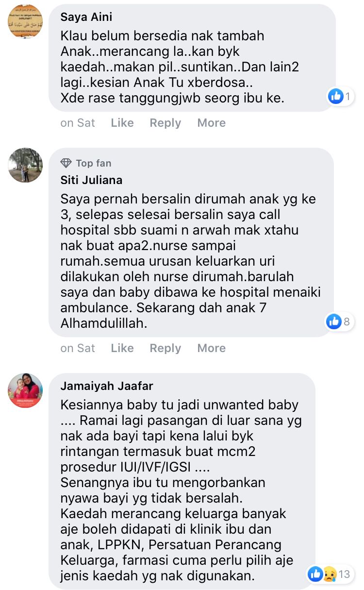This screenshot has height=590, width=364.
Task: Open Siti Juliana's name link
Action: click(x=91, y=180)
